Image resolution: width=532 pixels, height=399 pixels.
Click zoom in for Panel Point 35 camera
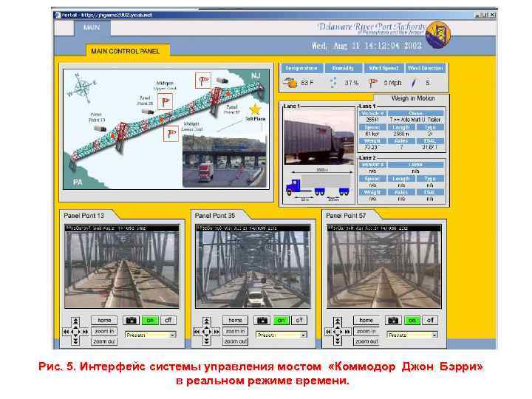[x=235, y=331]
